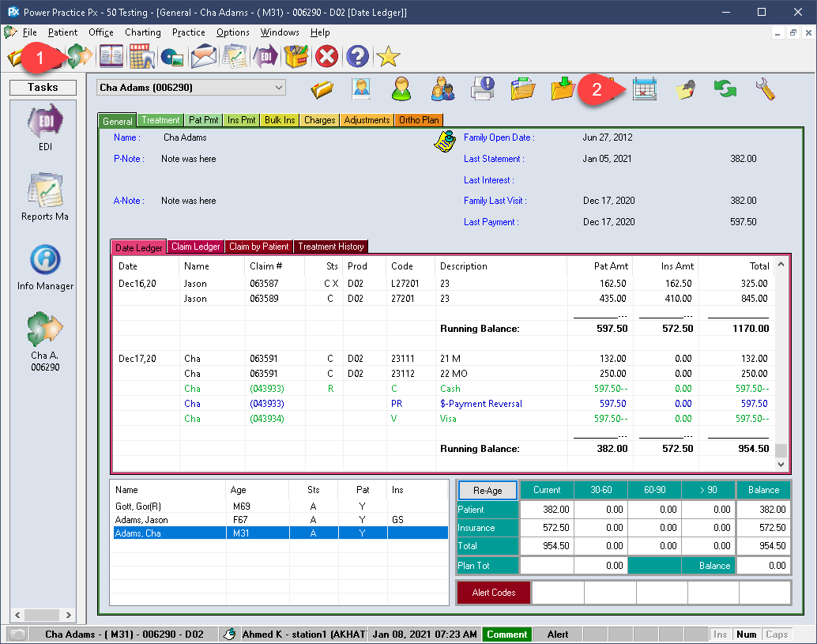The image size is (817, 644).
Task: Select the General tab
Action: (x=117, y=121)
